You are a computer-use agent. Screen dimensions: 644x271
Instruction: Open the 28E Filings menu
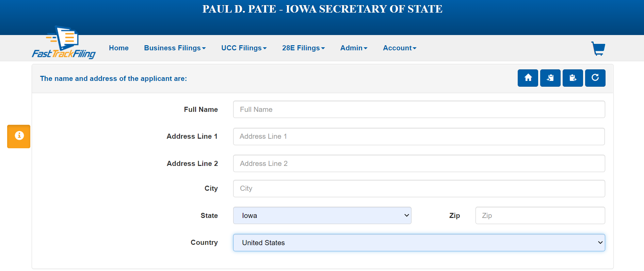click(x=303, y=48)
